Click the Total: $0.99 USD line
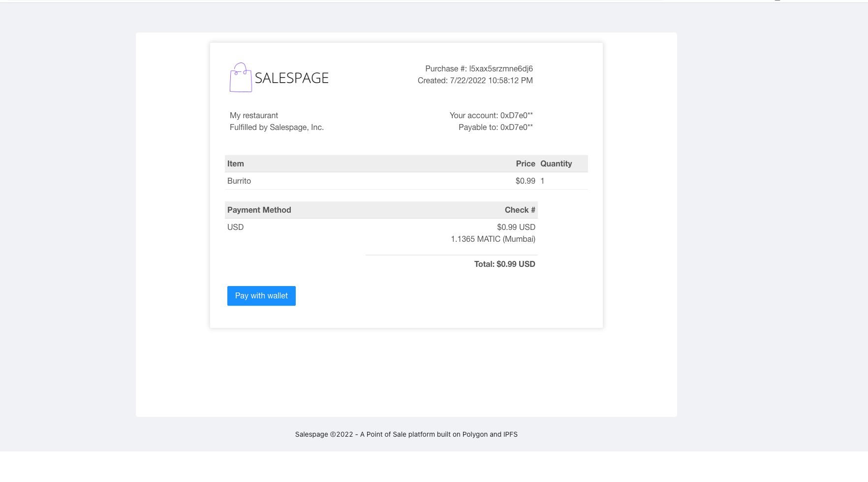The image size is (868, 482). tap(505, 264)
